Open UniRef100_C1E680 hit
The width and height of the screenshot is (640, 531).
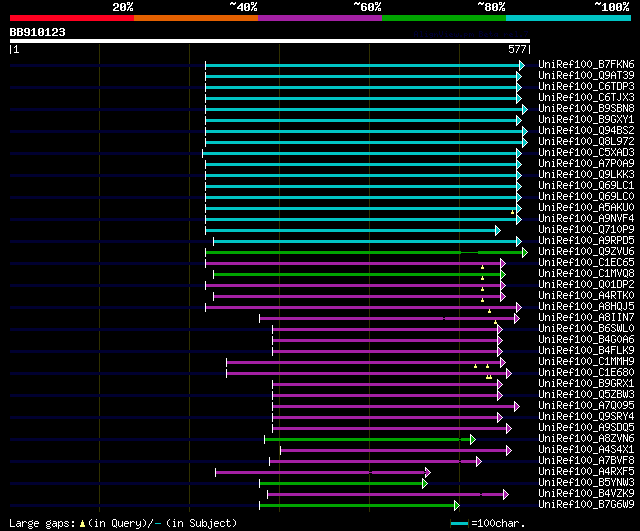point(586,373)
